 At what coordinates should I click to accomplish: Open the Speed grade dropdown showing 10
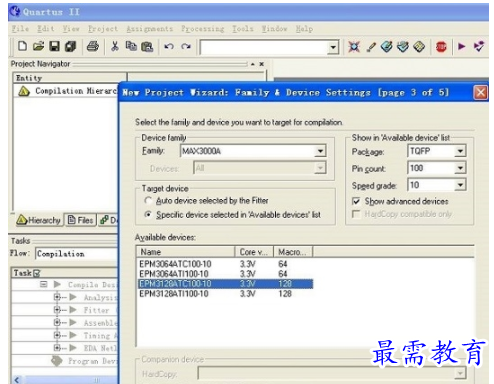(x=460, y=185)
